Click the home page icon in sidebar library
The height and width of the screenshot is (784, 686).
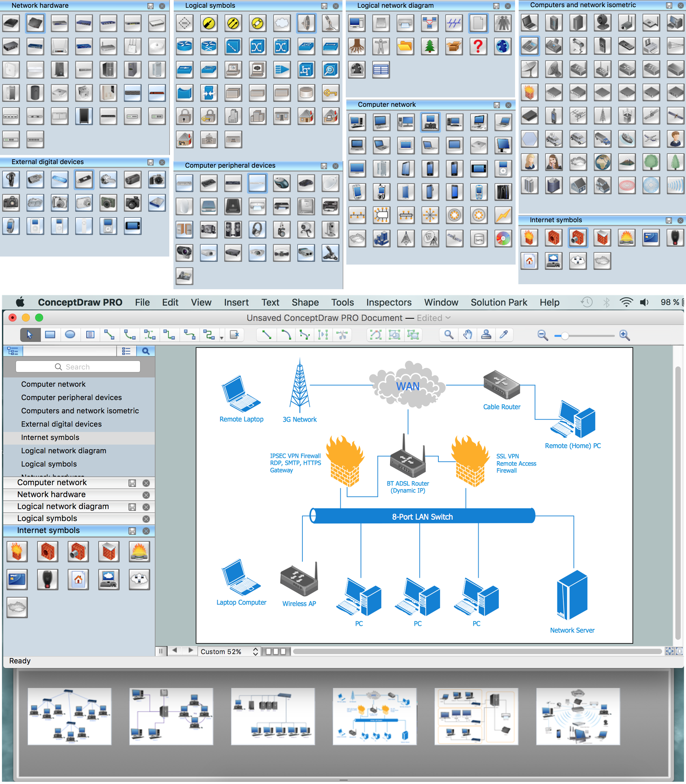point(78,579)
